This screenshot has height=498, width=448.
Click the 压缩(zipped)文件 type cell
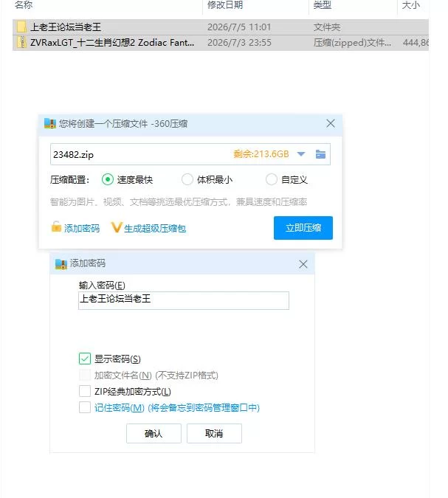(352, 43)
